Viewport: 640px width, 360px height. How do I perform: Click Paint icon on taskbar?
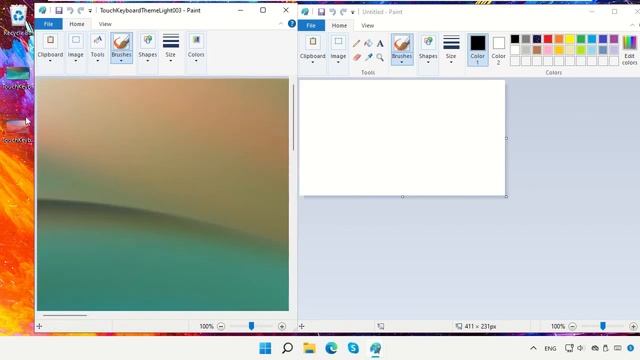[x=376, y=348]
